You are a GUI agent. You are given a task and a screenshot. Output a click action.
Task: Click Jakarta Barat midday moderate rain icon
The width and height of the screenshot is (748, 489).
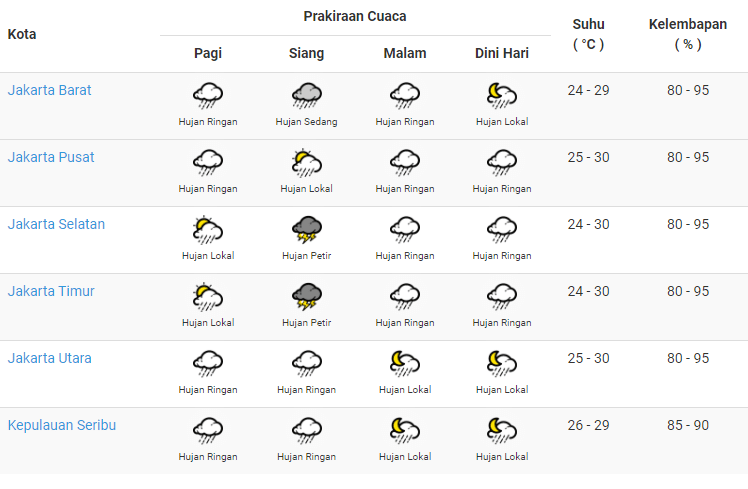pyautogui.click(x=306, y=96)
